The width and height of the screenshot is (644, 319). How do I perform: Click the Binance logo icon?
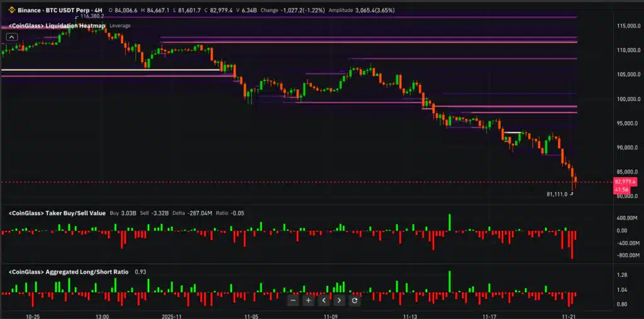pos(12,11)
